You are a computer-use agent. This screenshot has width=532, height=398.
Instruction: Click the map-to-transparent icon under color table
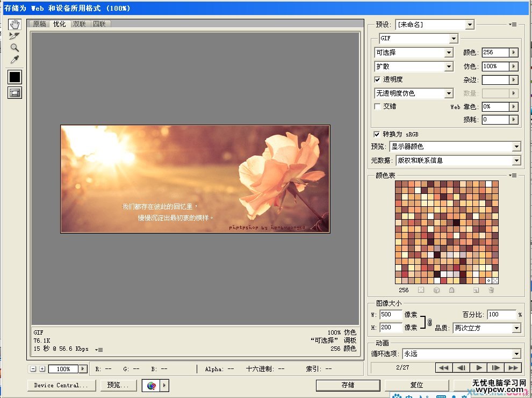421,290
